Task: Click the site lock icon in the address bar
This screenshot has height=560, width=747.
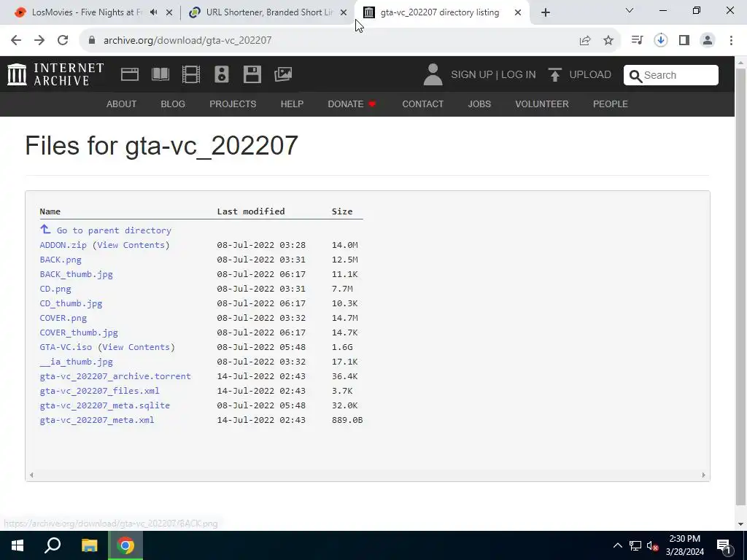Action: [x=92, y=41]
